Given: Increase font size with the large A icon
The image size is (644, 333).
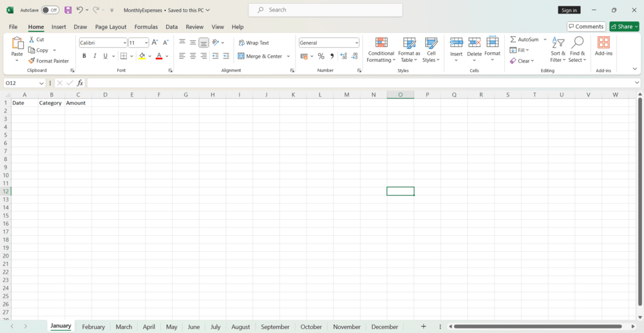Looking at the screenshot, I should [x=155, y=43].
